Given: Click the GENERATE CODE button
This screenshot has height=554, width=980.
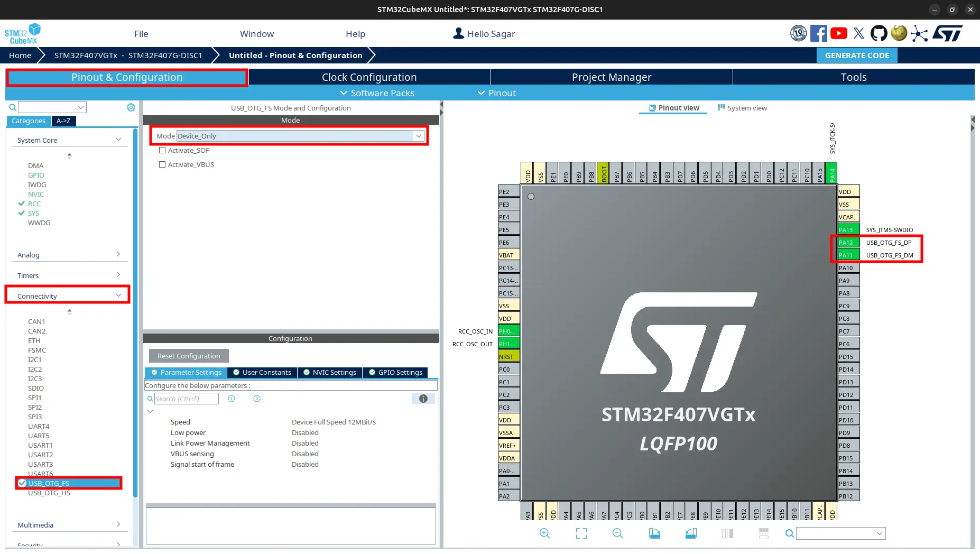Looking at the screenshot, I should coord(857,56).
